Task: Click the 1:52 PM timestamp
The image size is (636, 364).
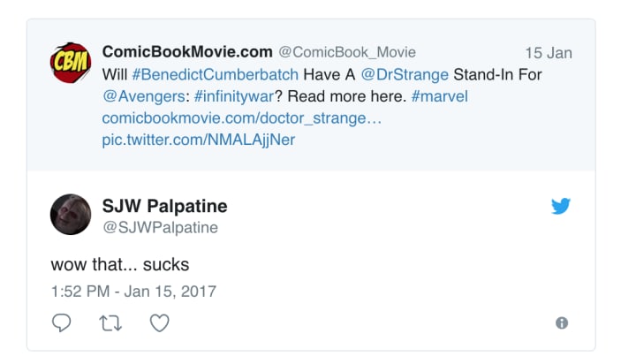Action: tap(133, 291)
